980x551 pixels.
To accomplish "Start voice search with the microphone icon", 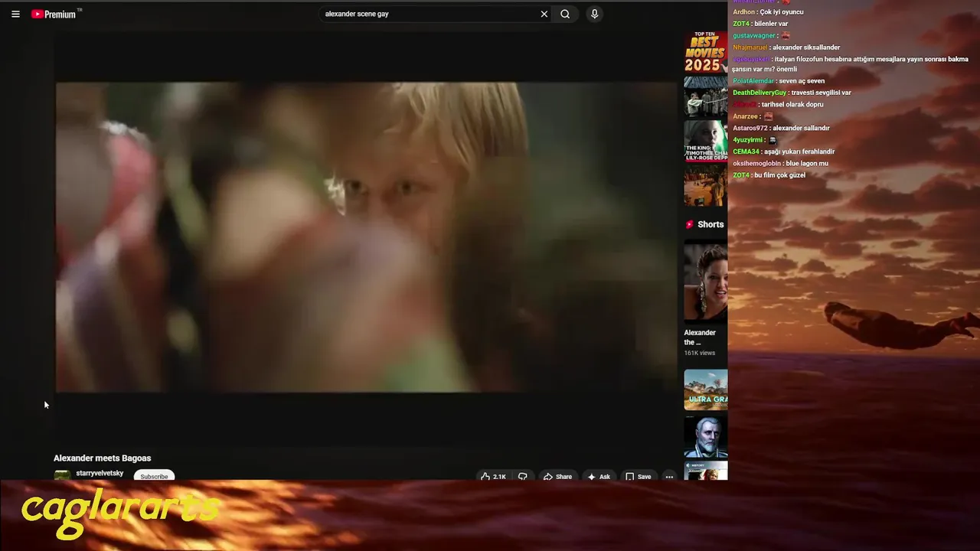I will (594, 14).
